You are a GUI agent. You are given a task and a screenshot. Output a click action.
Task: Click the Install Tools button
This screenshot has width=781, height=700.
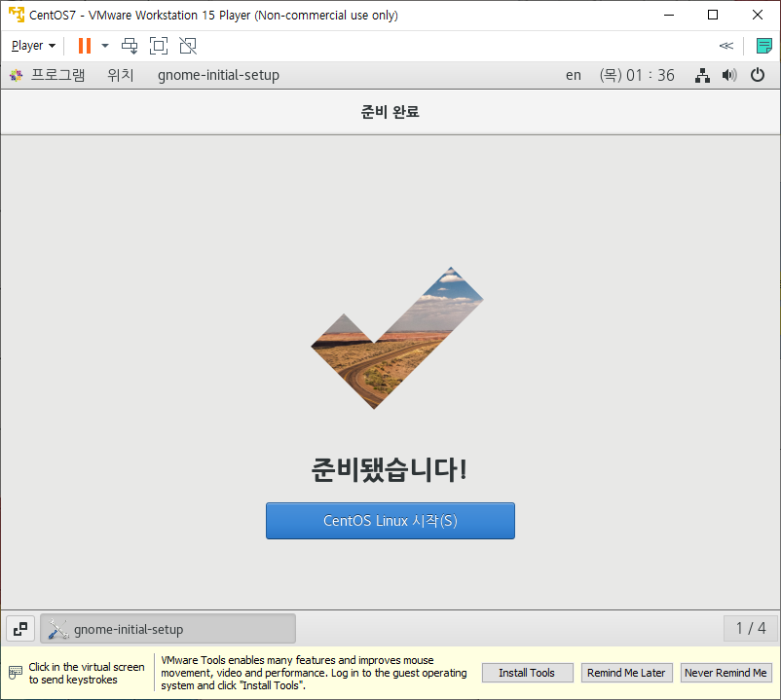[x=527, y=673]
